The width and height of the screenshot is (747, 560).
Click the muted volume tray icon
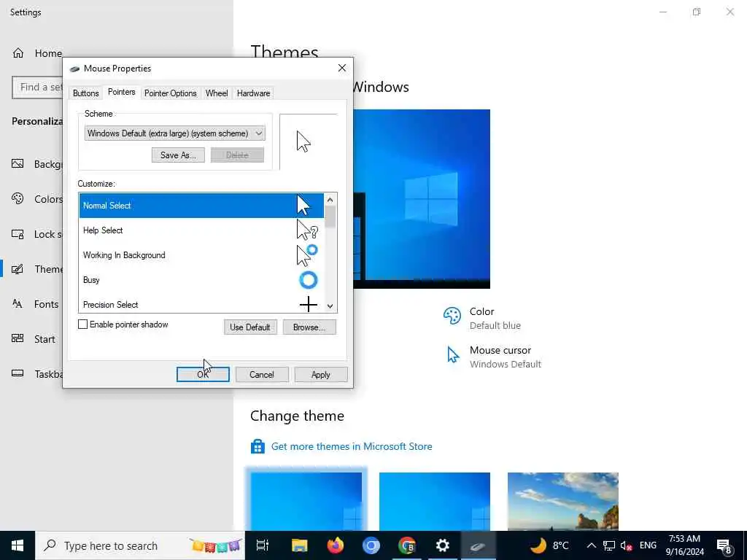(626, 545)
